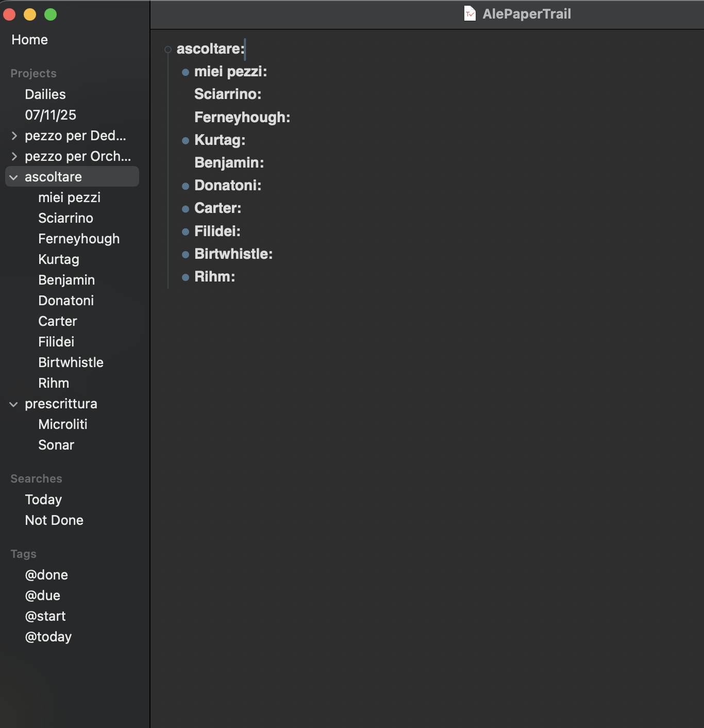704x728 pixels.
Task: Click the circle handle beside ascoltare heading
Action: [x=167, y=49]
